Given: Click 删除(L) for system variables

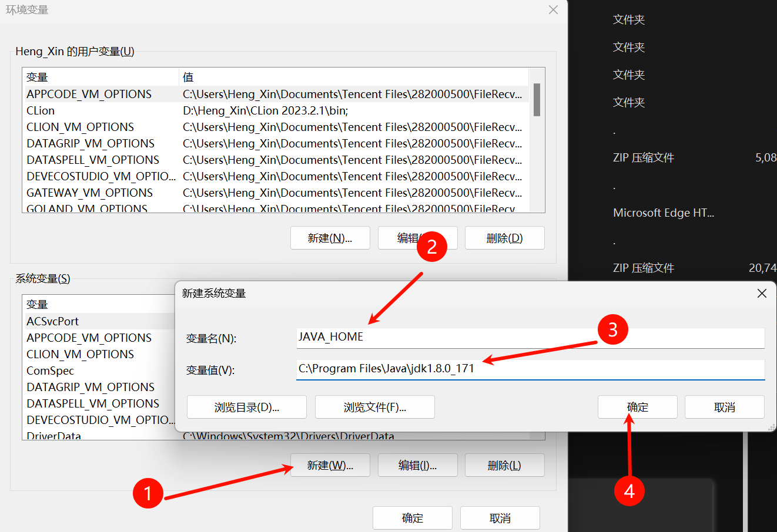Looking at the screenshot, I should (x=504, y=465).
